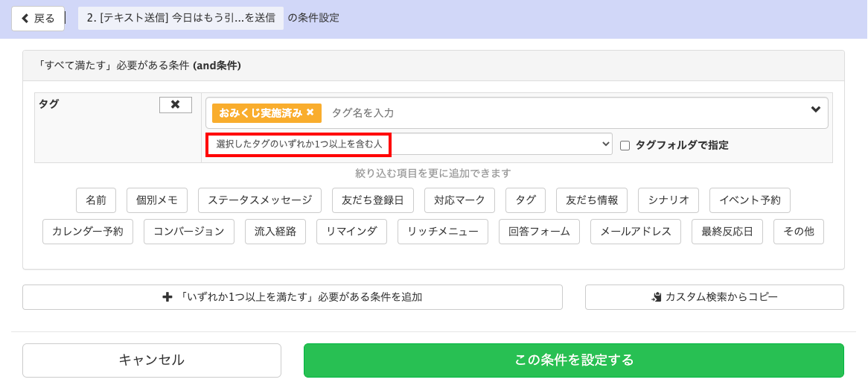Add a シナリオ filter

tap(668, 200)
